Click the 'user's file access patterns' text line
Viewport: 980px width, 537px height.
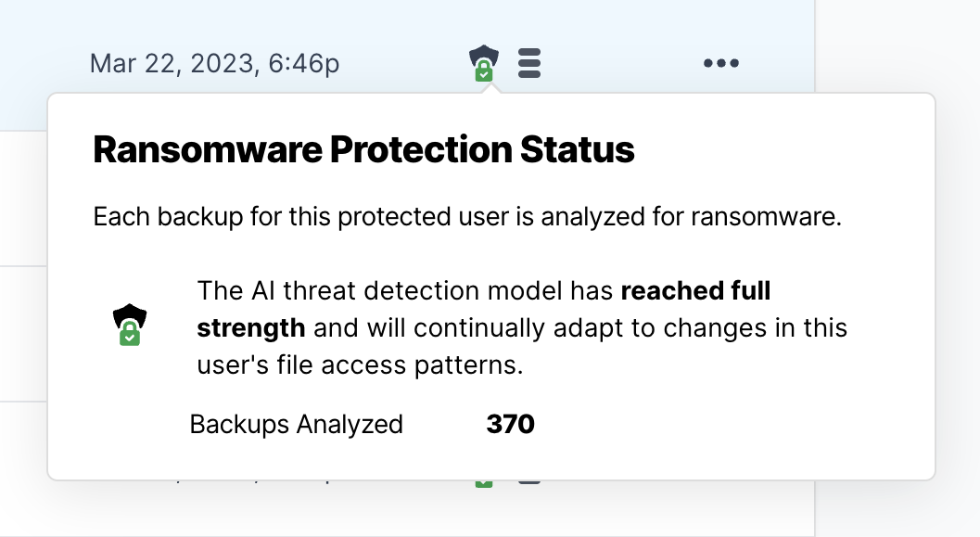360,365
